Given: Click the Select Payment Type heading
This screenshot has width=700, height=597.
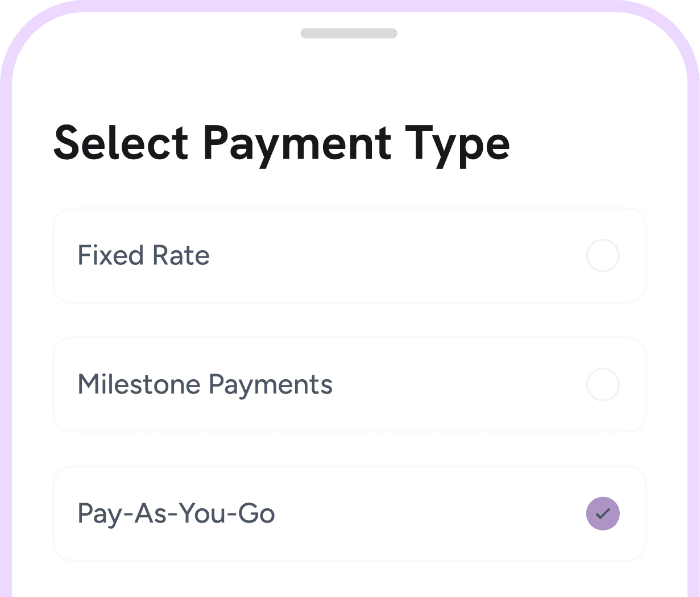Looking at the screenshot, I should (x=282, y=143).
